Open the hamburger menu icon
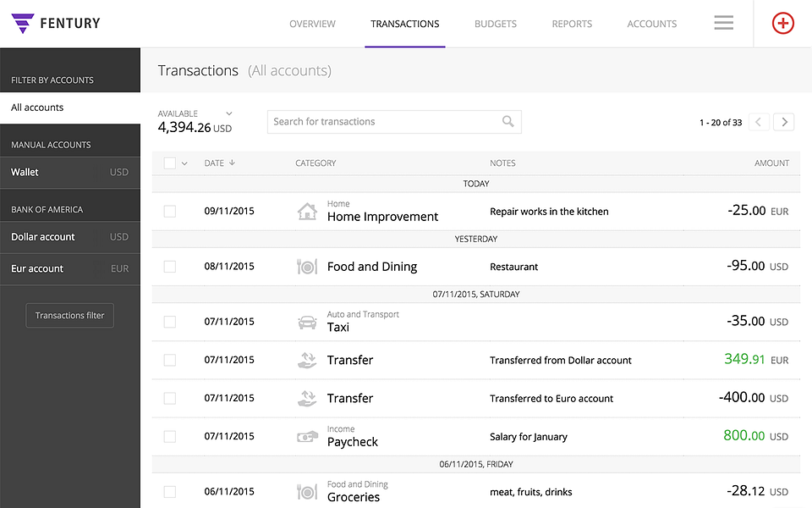 tap(723, 23)
